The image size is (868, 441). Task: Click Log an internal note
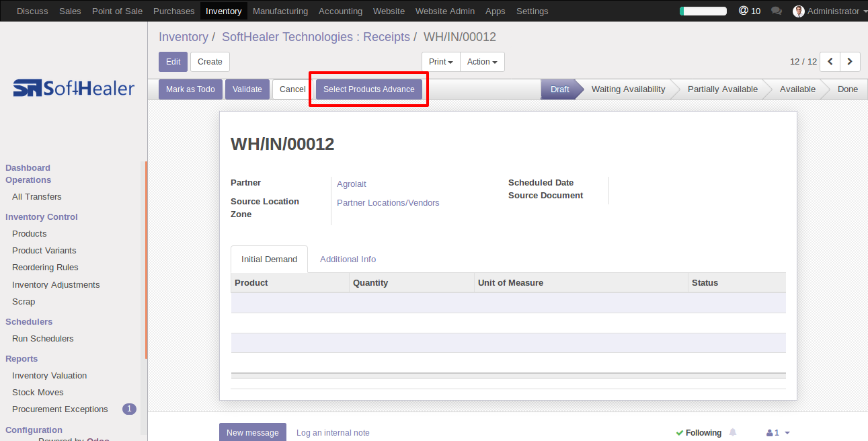333,433
